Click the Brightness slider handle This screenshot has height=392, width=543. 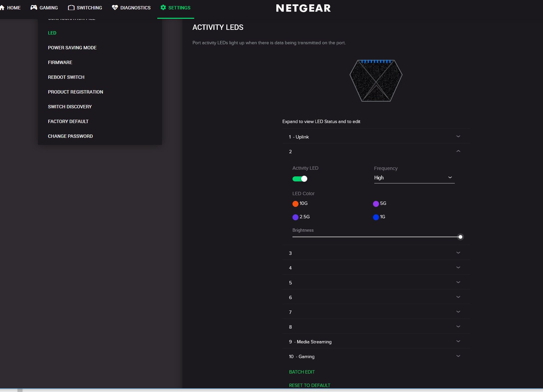(x=460, y=237)
